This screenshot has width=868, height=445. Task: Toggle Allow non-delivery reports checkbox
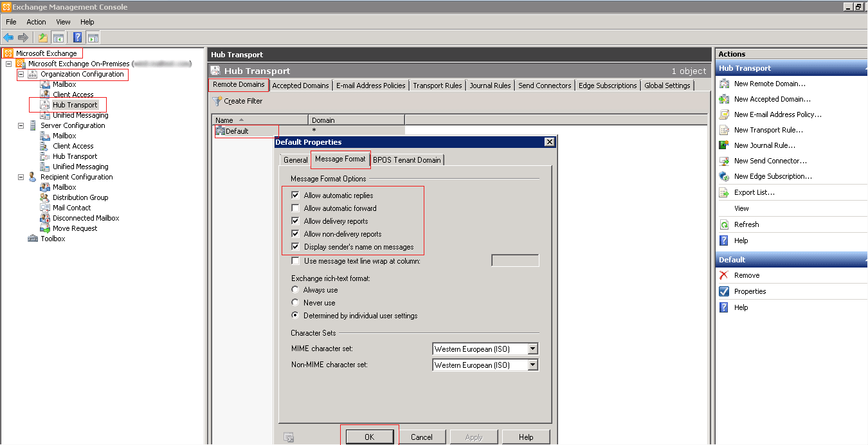[295, 234]
